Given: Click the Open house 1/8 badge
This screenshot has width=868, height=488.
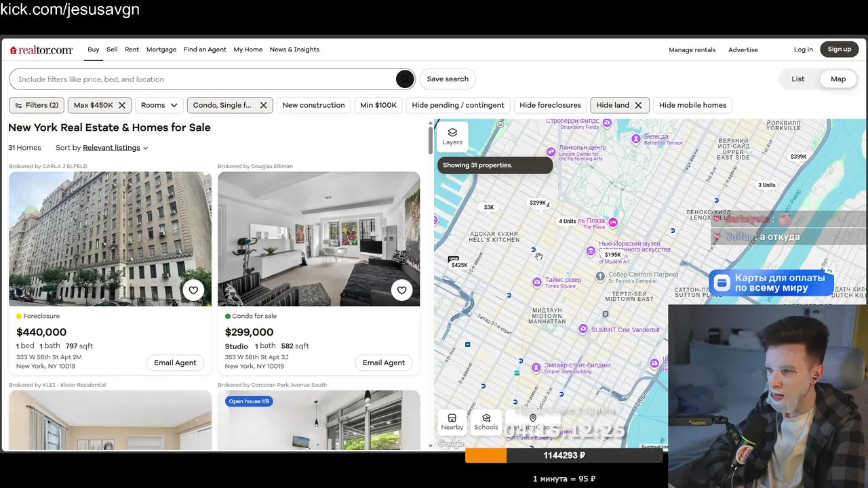Looking at the screenshot, I should coord(249,401).
